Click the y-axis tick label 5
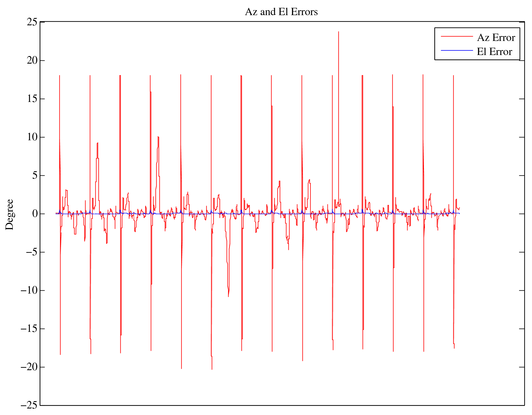 click(x=35, y=175)
